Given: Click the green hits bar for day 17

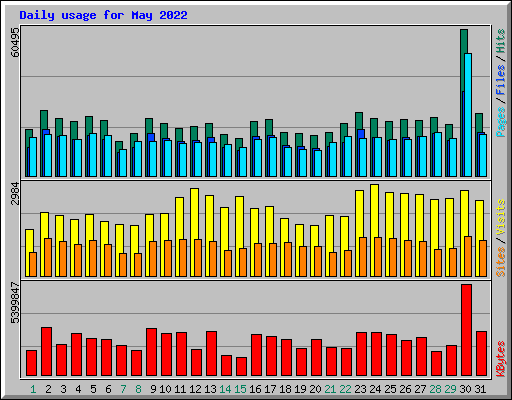Looking at the screenshot, I should [x=269, y=127].
